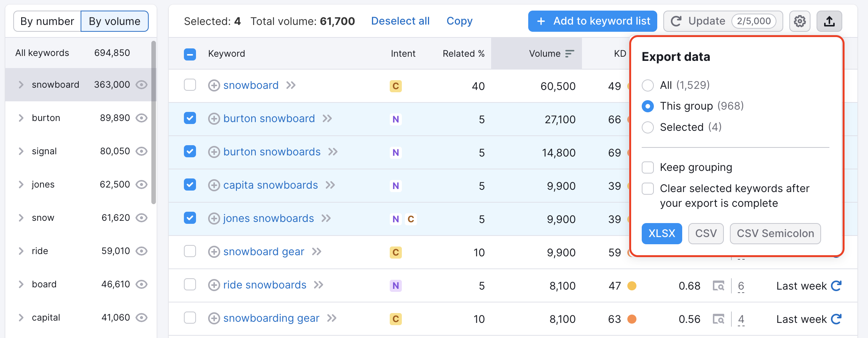Hide the burton keyword group
Viewport: 868px width, 338px height.
coord(142,118)
